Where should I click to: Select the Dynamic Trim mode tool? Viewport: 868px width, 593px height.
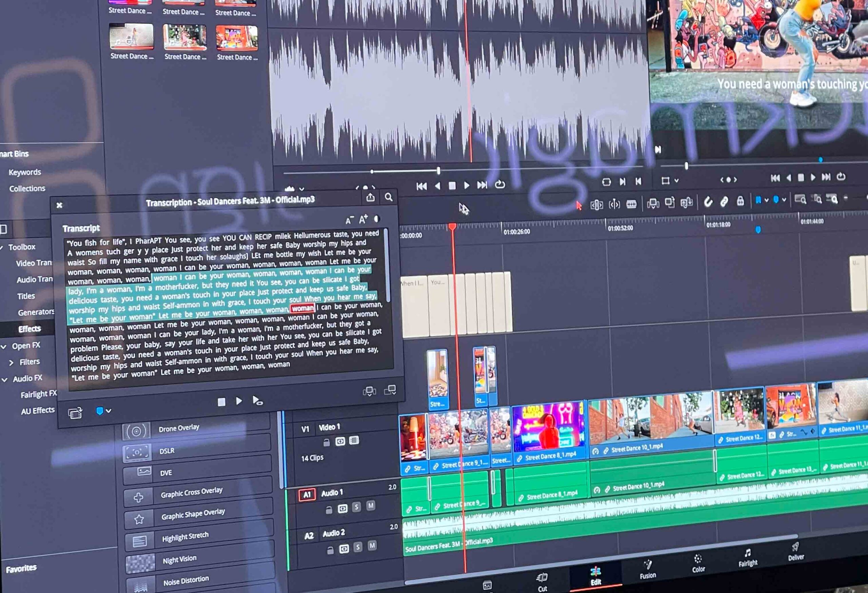point(614,204)
